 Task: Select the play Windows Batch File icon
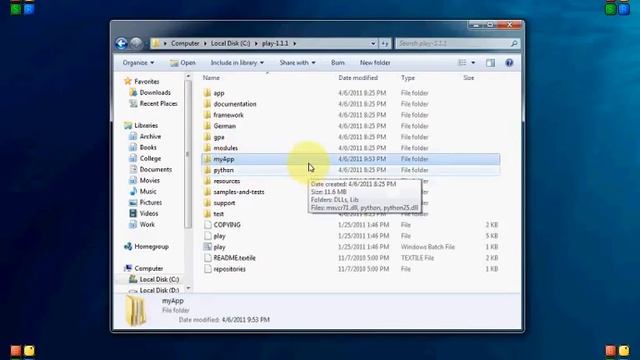[208, 247]
